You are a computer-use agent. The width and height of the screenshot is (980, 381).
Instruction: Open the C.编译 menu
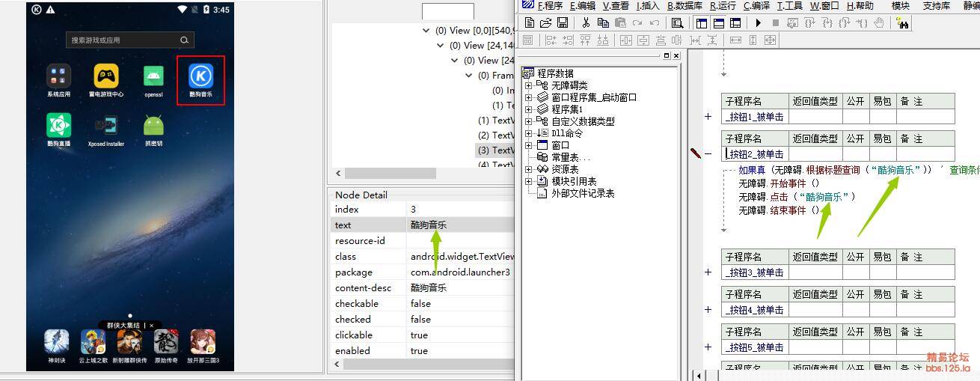click(x=756, y=6)
